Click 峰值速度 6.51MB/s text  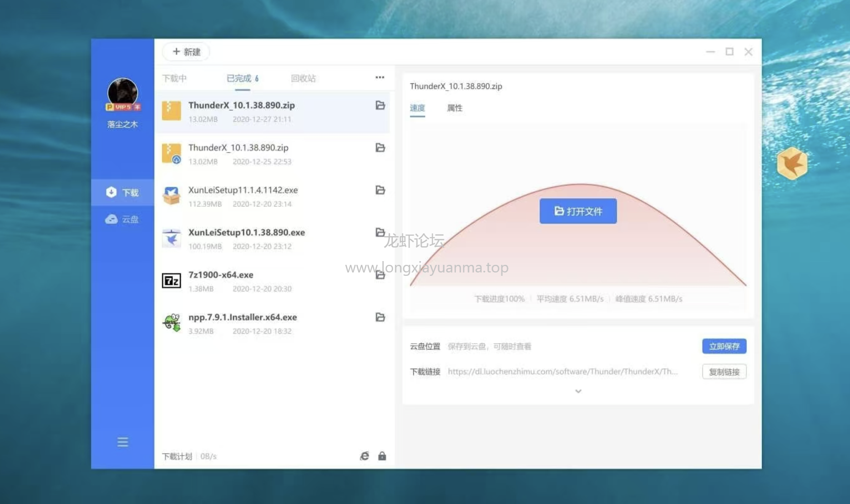pos(649,299)
